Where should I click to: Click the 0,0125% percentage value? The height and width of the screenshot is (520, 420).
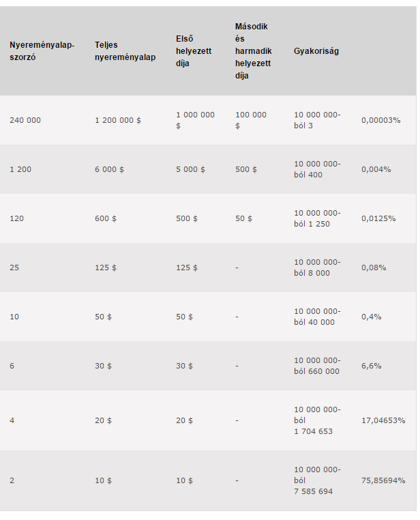378,218
